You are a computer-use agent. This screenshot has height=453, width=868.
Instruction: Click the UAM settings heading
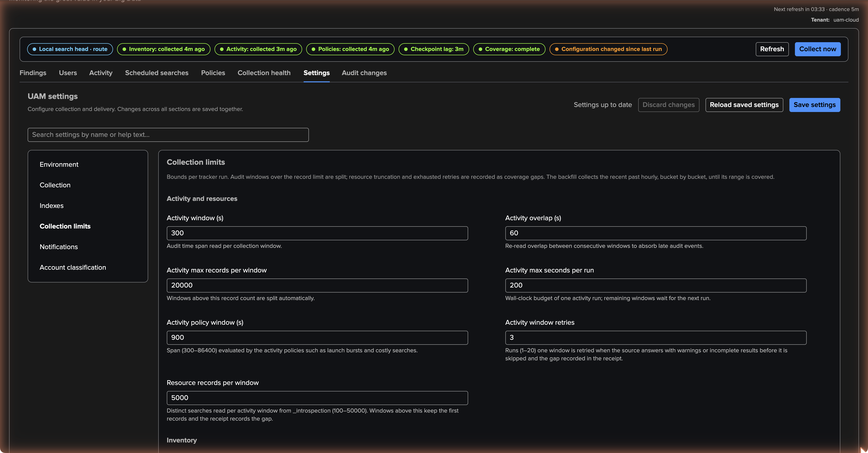click(52, 96)
